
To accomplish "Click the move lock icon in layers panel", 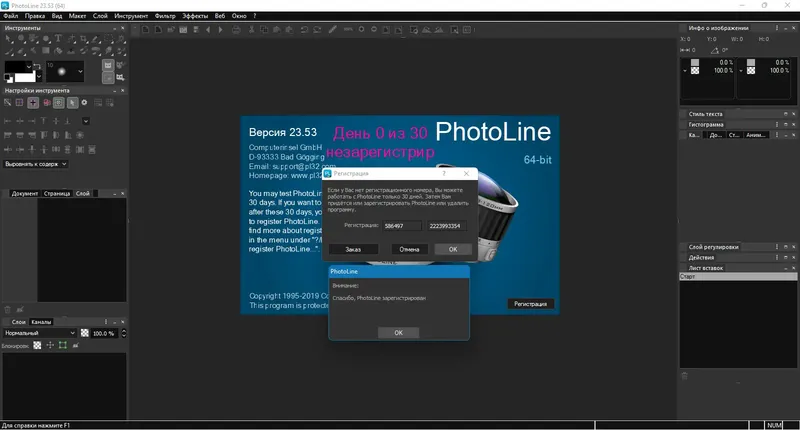I will click(50, 345).
